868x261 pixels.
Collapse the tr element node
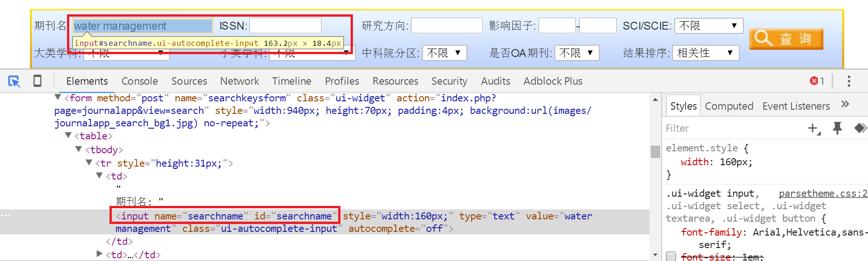click(89, 162)
